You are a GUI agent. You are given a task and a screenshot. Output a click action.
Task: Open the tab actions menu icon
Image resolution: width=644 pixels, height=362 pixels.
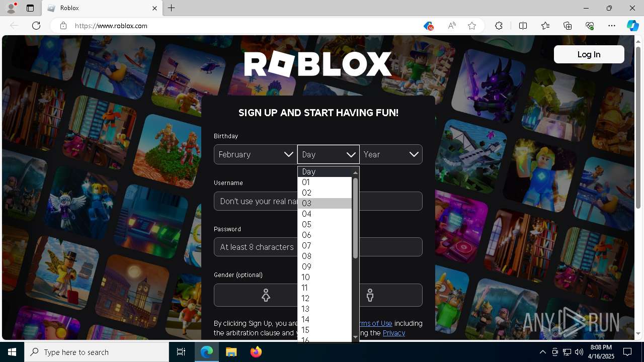pyautogui.click(x=30, y=8)
